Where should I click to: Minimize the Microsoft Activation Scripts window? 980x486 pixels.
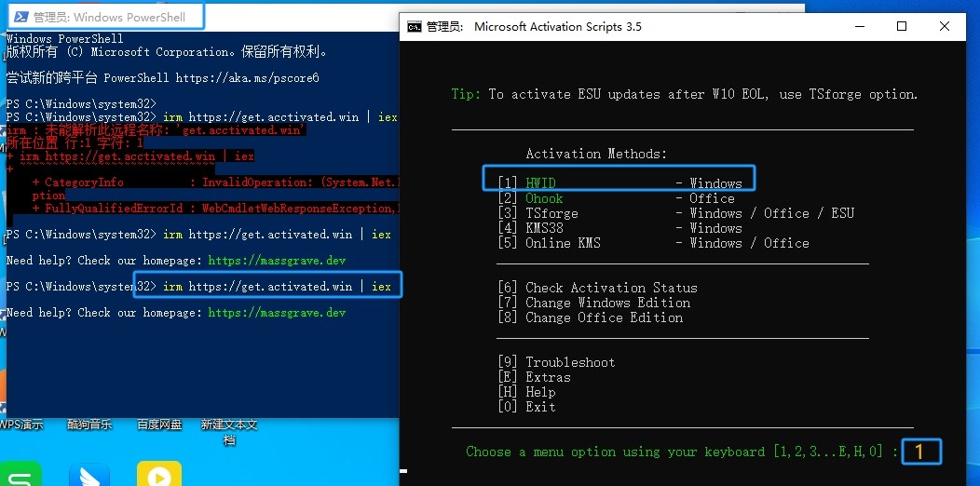coord(859,26)
